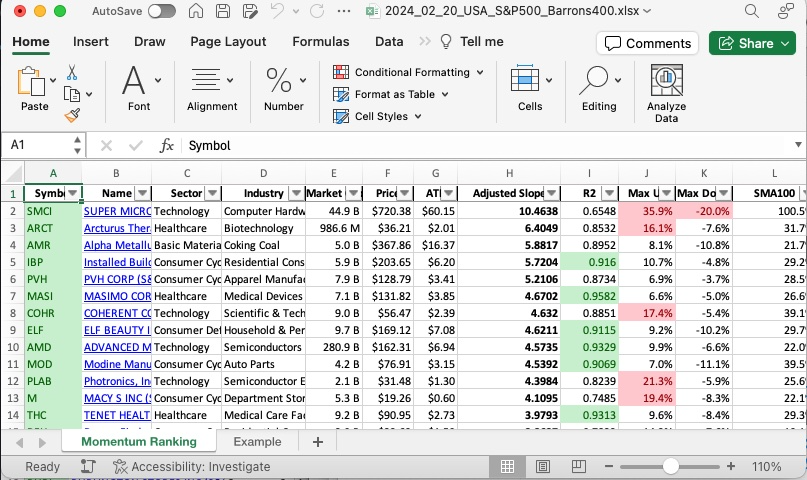
Task: Open the Page Layout ribbon tab
Action: pos(228,42)
